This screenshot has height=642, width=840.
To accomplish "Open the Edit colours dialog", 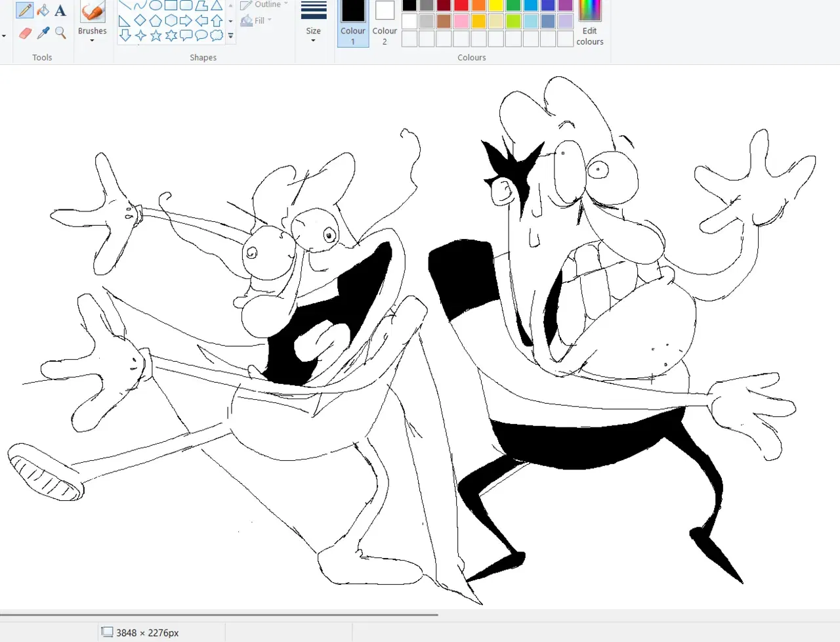I will (590, 23).
